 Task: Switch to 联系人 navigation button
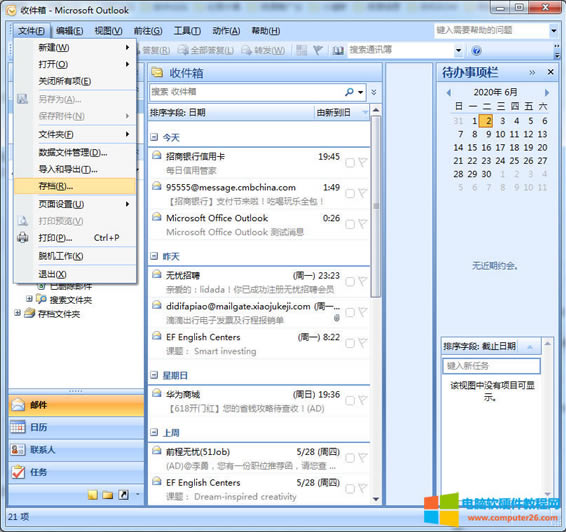point(76,450)
